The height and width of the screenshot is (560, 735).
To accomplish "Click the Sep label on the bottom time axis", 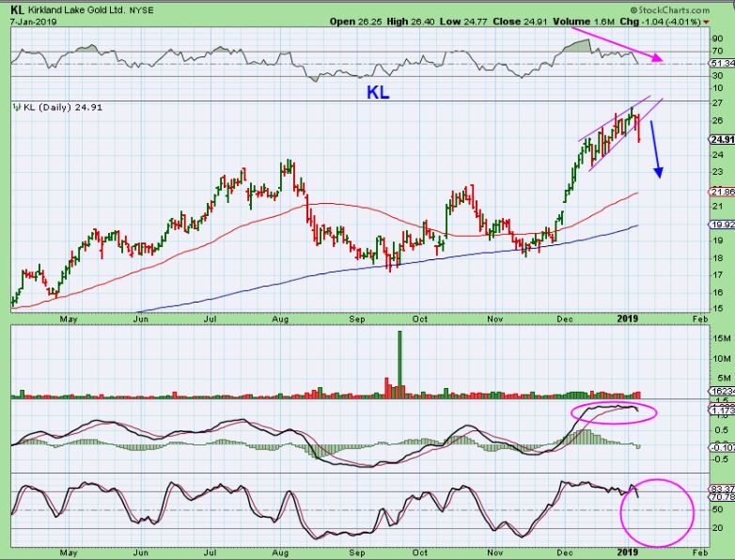I will pos(357,553).
